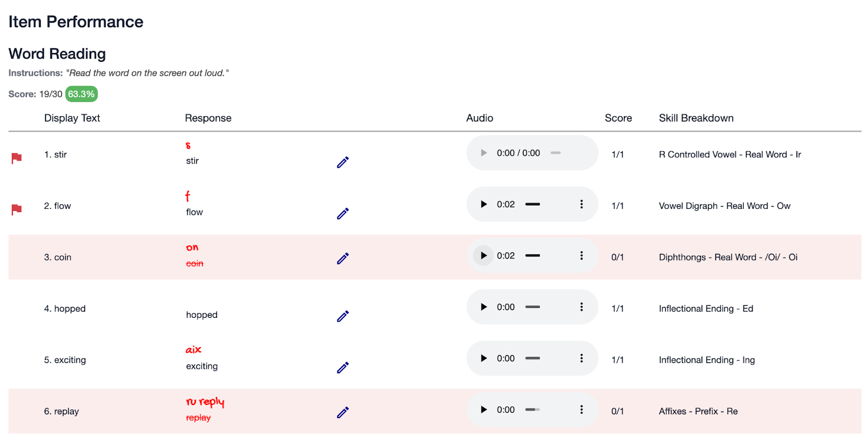868x436 pixels.
Task: Click the Skill Breakdown column header
Action: [696, 118]
